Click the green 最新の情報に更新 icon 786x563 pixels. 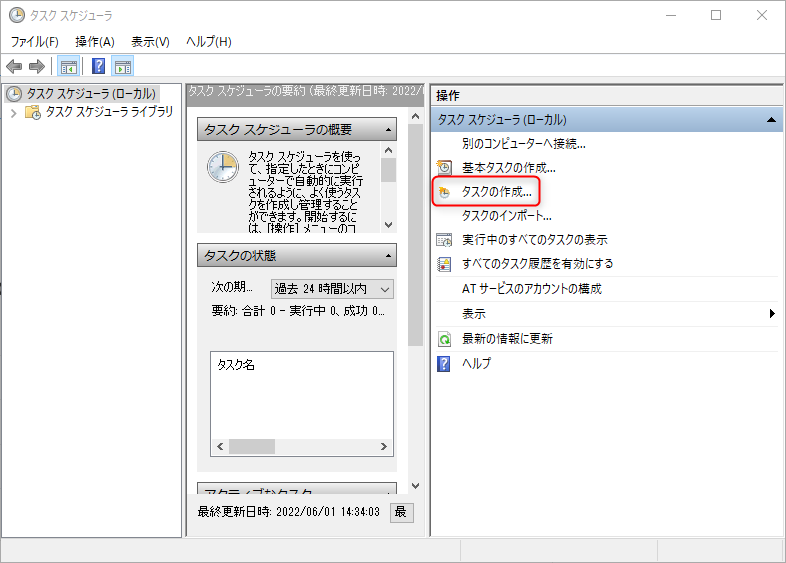tap(444, 339)
